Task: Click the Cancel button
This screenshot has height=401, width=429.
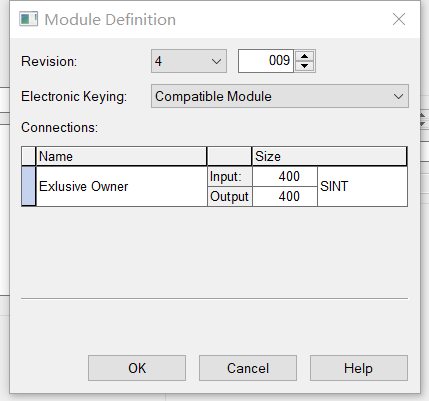Action: click(248, 368)
